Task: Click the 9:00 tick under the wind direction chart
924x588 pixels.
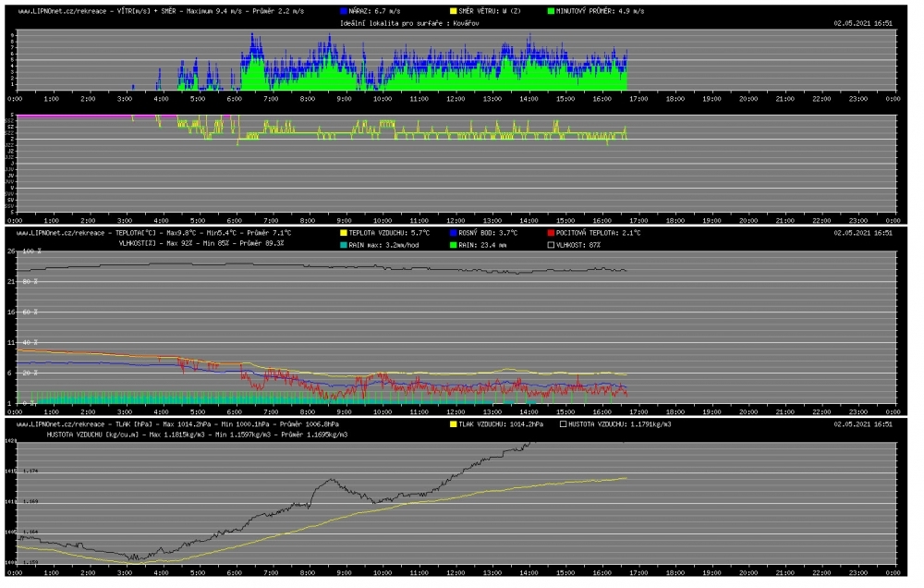Action: click(x=345, y=221)
